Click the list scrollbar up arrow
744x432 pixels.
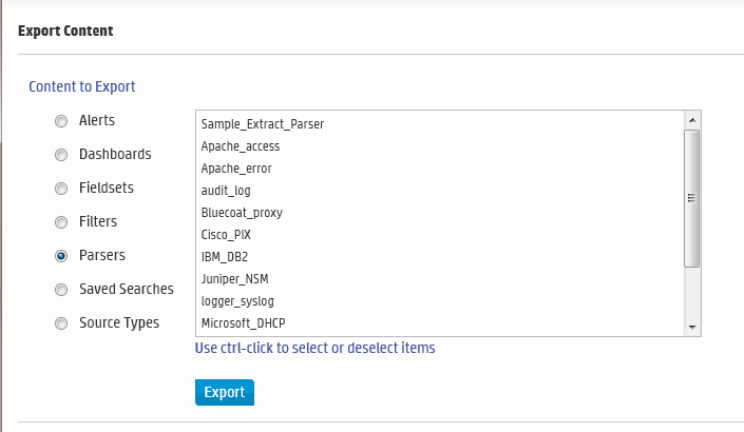point(692,118)
